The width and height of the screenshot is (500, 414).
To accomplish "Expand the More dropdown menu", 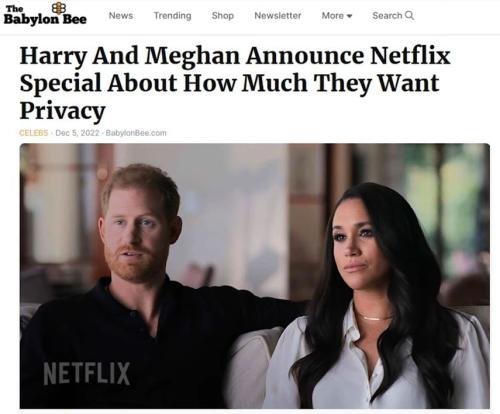I will [x=337, y=16].
